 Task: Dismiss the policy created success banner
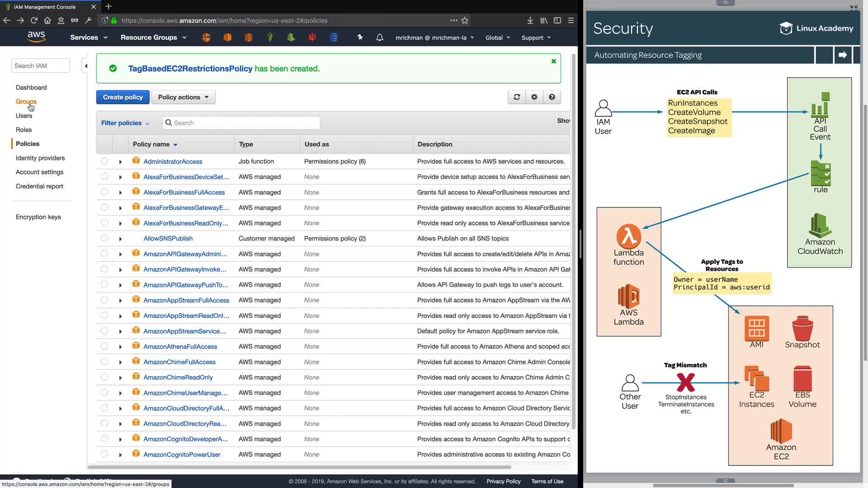(x=553, y=61)
